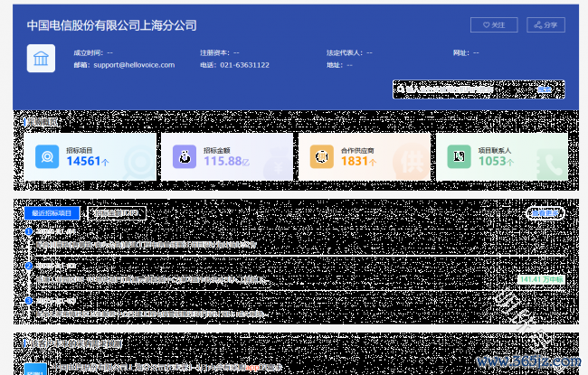Open the 招标金额 115.88亿 stat card
This screenshot has width=588, height=375.
[227, 156]
